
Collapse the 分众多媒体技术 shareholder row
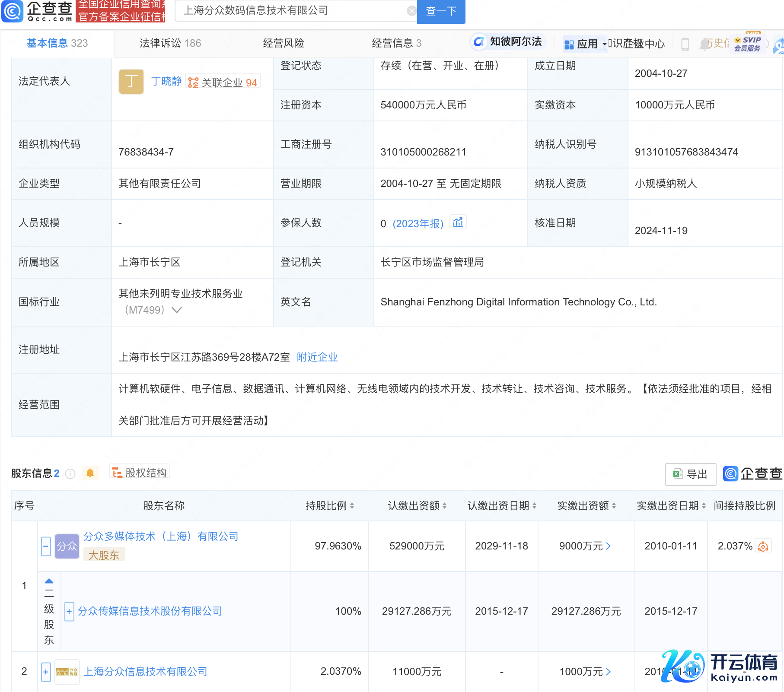[46, 546]
